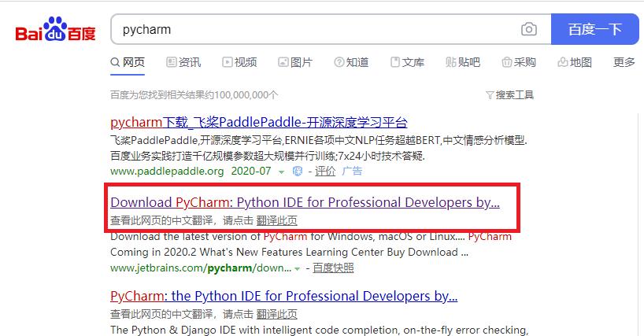644x336 pixels.
Task: Open camera image search icon
Action: [528, 29]
